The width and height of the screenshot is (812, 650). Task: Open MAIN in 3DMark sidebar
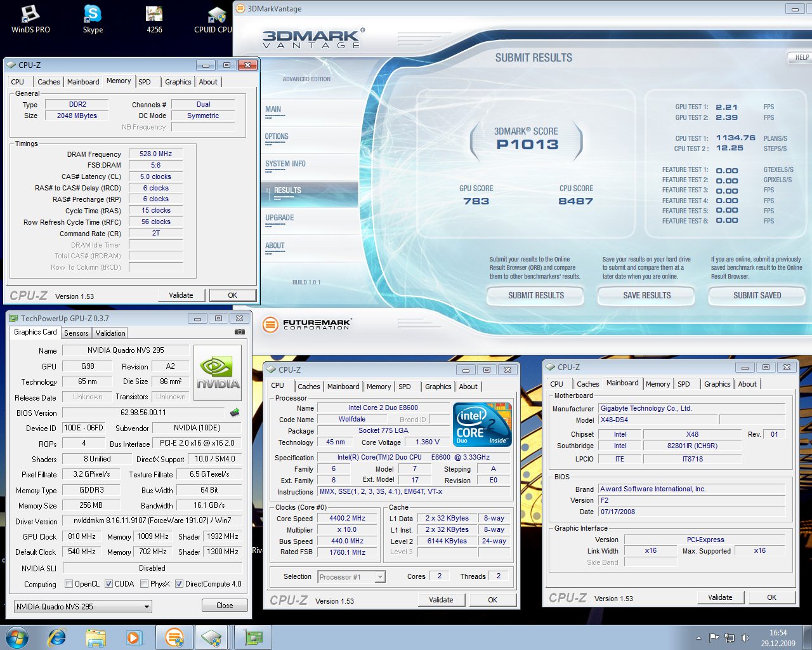pyautogui.click(x=273, y=109)
